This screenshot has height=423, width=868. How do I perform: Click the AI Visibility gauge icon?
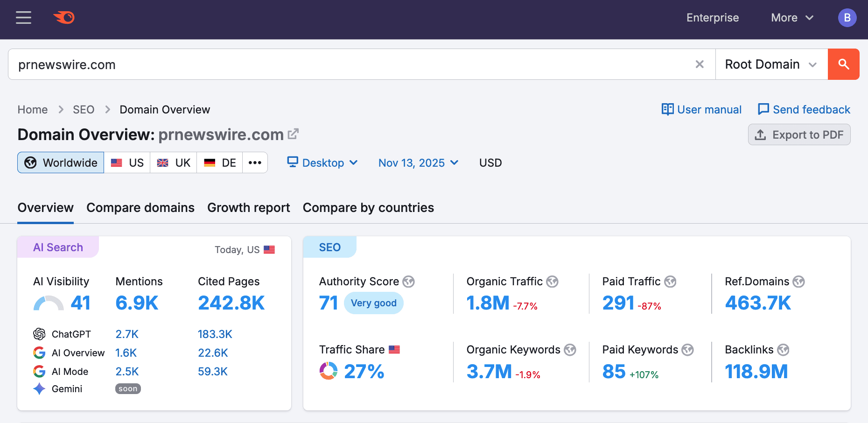pyautogui.click(x=49, y=303)
